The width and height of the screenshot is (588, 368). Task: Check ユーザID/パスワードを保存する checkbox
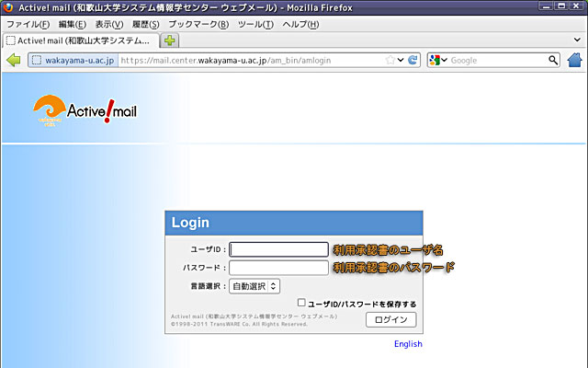click(x=301, y=303)
